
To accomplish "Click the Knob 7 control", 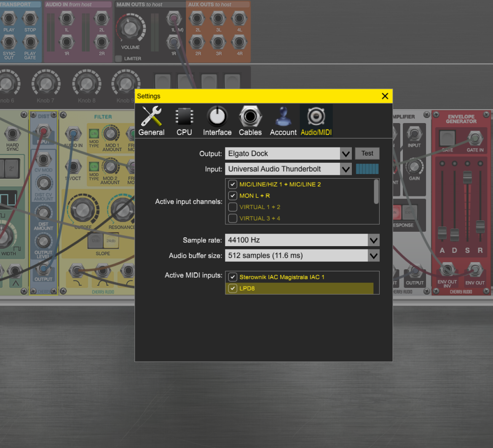I will click(x=46, y=83).
